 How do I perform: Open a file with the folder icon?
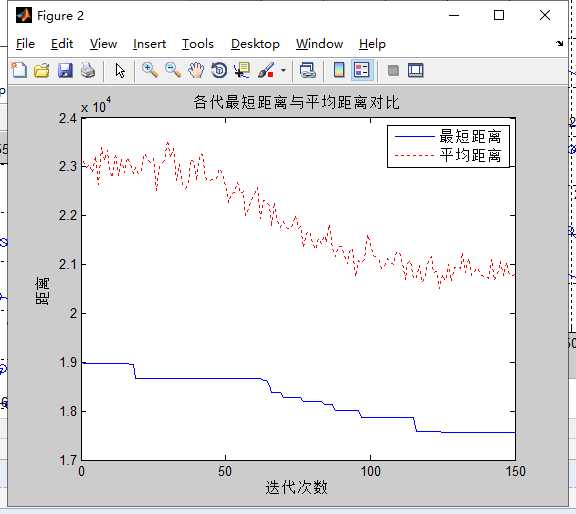pyautogui.click(x=42, y=70)
